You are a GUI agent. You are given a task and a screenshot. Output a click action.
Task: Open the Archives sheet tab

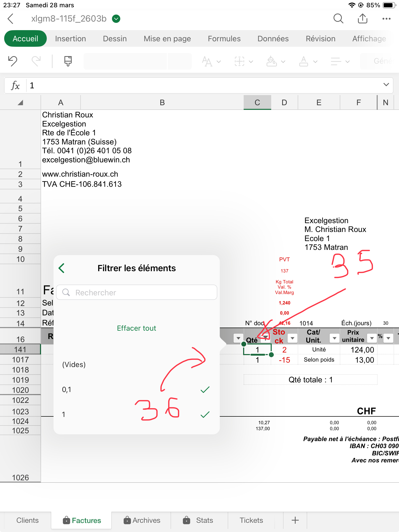[142, 520]
